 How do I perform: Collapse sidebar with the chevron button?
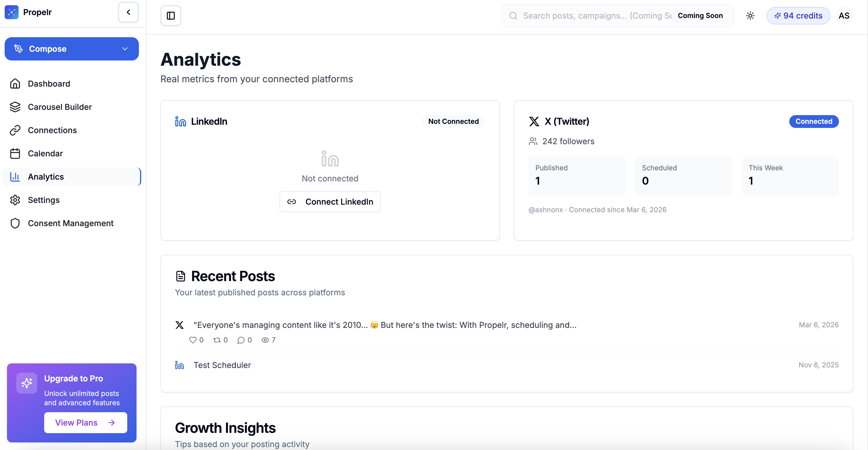tap(128, 12)
